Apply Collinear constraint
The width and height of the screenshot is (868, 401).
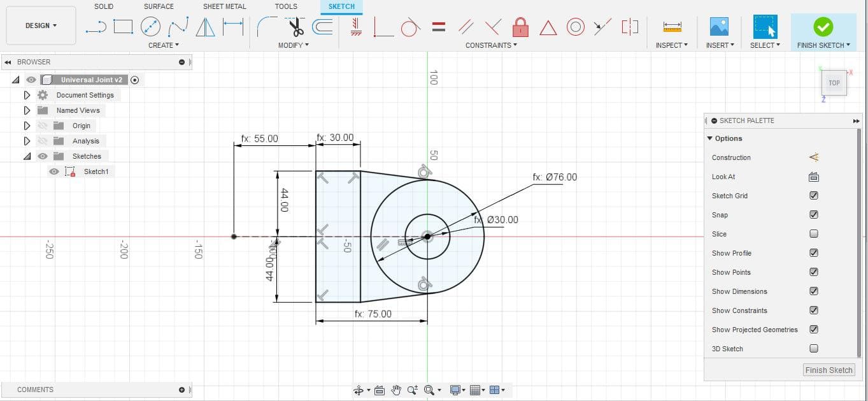coord(602,27)
